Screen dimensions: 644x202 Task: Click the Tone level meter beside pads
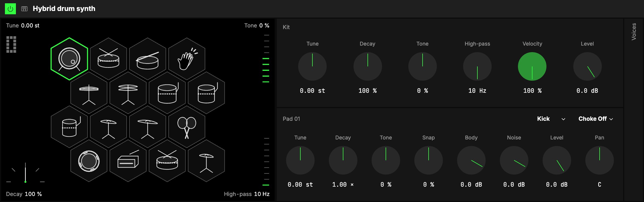click(266, 58)
